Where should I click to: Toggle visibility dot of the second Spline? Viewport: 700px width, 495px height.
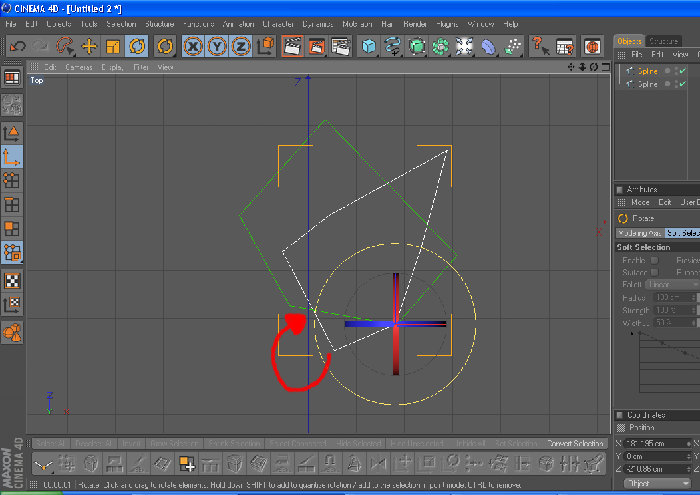tap(668, 84)
